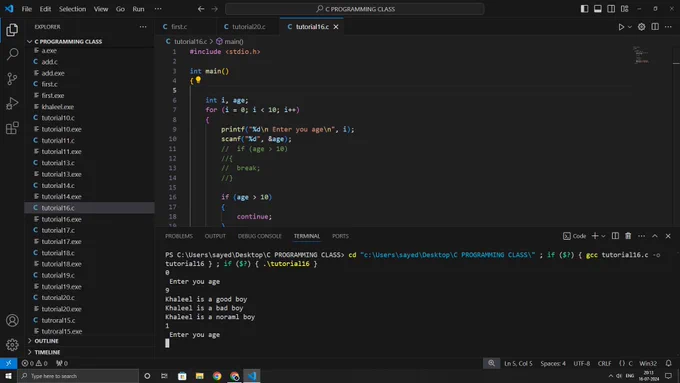Open the Extensions view

(12, 128)
